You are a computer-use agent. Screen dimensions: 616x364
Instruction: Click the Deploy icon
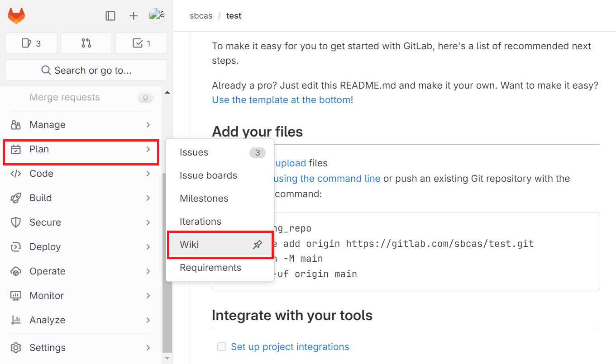pos(16,247)
